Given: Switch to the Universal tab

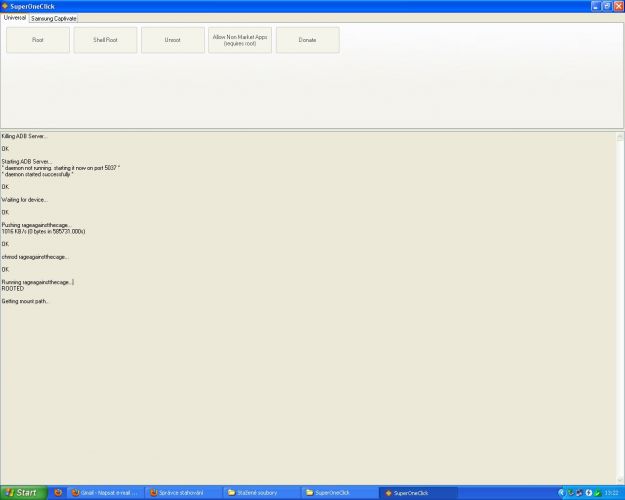Looking at the screenshot, I should coord(15,18).
